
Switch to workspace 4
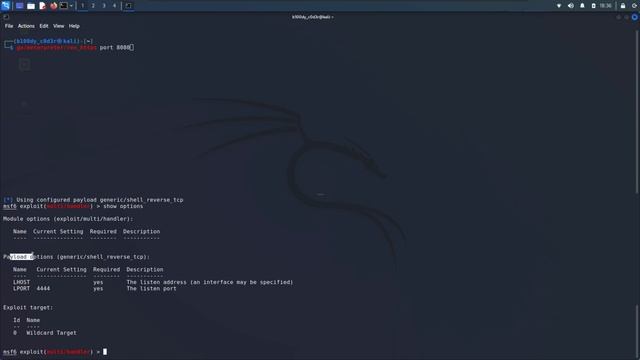point(114,6)
